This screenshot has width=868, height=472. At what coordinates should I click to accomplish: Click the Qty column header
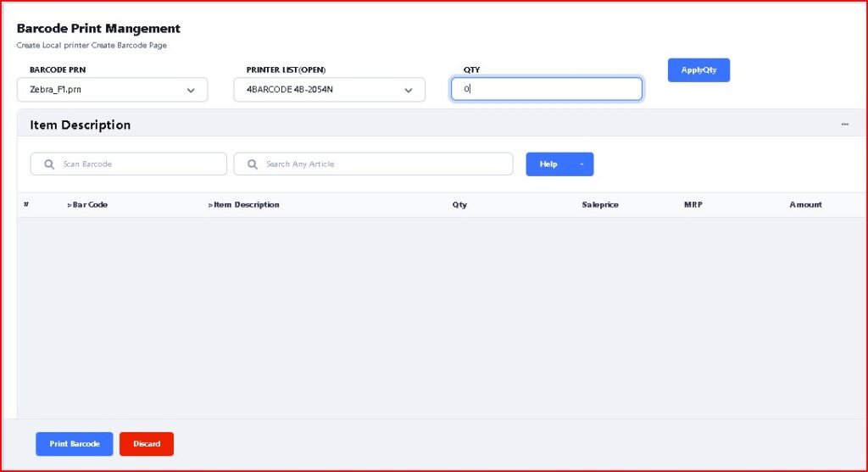coord(459,205)
